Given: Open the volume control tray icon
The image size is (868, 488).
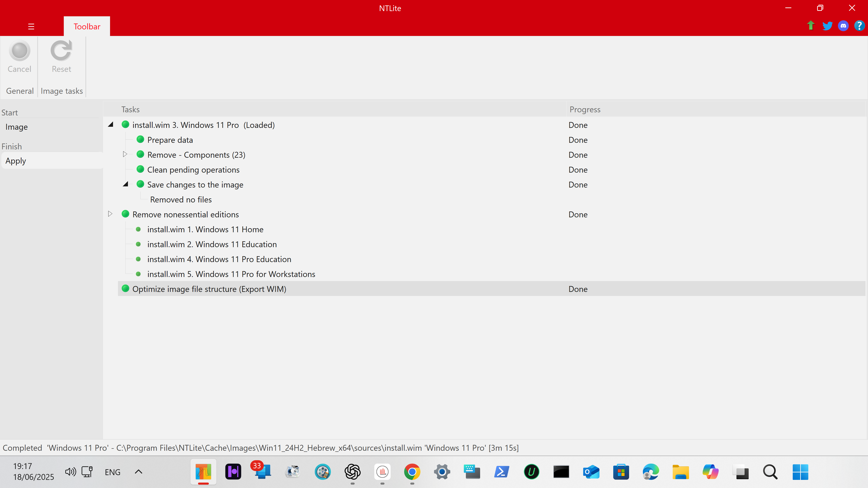Looking at the screenshot, I should (x=71, y=472).
